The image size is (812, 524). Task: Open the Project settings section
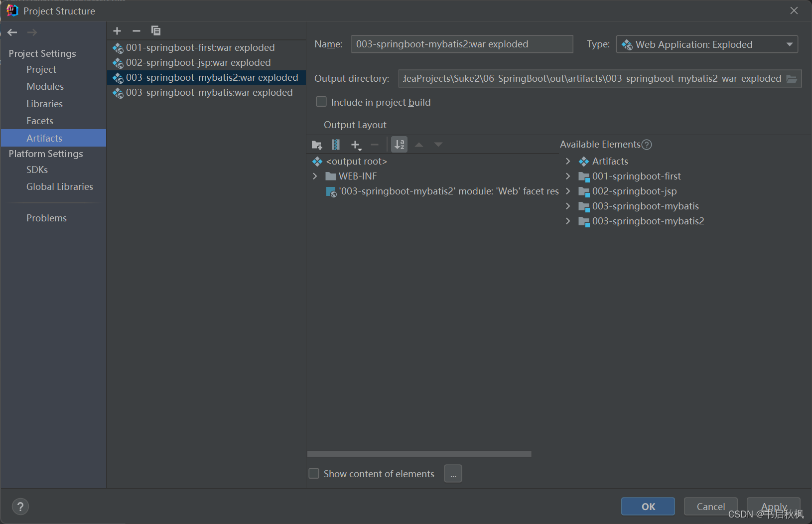coord(41,69)
